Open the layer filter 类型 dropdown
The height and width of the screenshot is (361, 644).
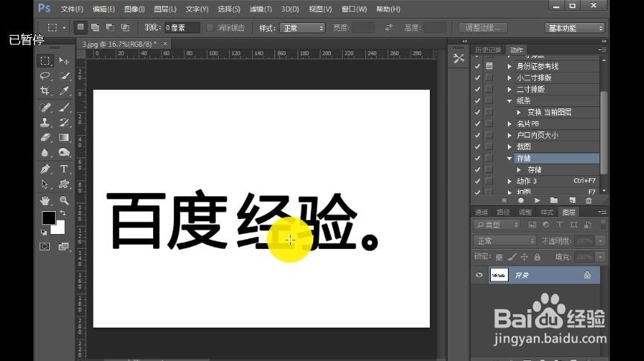click(497, 224)
